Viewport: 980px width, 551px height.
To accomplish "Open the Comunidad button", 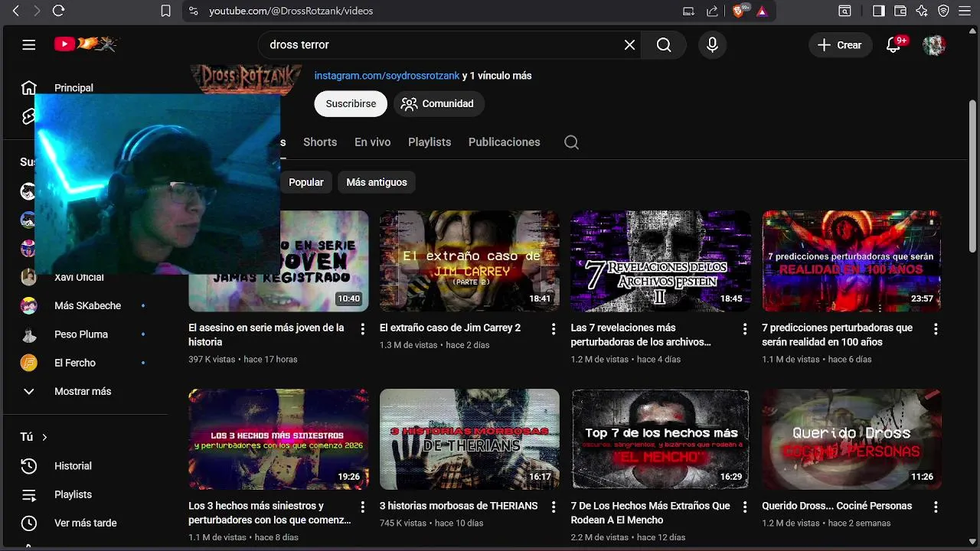I will [x=439, y=103].
